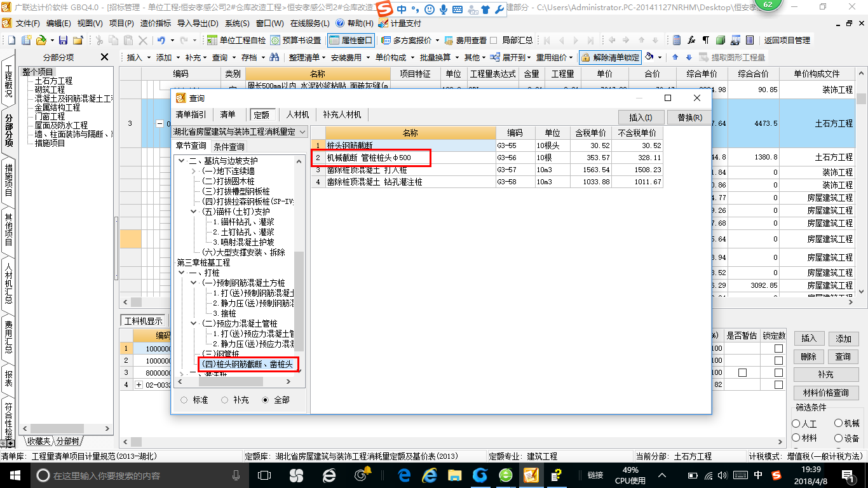Click the binoculars find icon
Screen dimensions: 868x488
pos(275,57)
